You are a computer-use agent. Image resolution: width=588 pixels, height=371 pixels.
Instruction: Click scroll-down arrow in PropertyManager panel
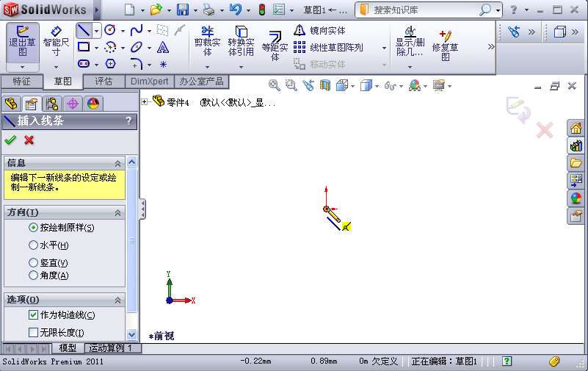pyautogui.click(x=131, y=334)
